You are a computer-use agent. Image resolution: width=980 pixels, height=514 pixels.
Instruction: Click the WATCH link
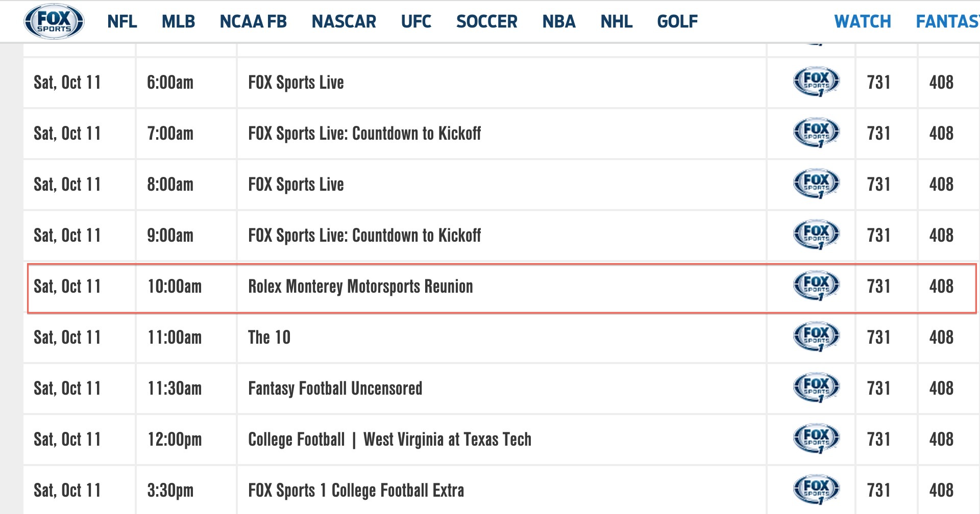coord(863,21)
